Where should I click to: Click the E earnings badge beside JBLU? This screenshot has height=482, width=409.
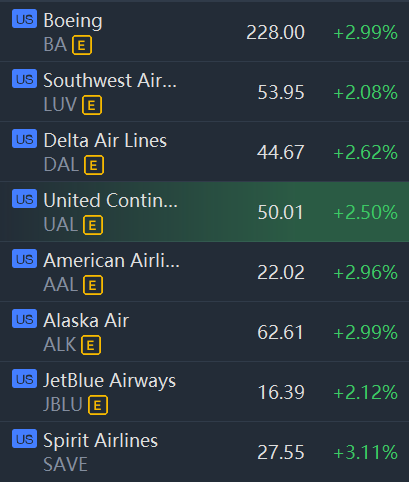98,405
